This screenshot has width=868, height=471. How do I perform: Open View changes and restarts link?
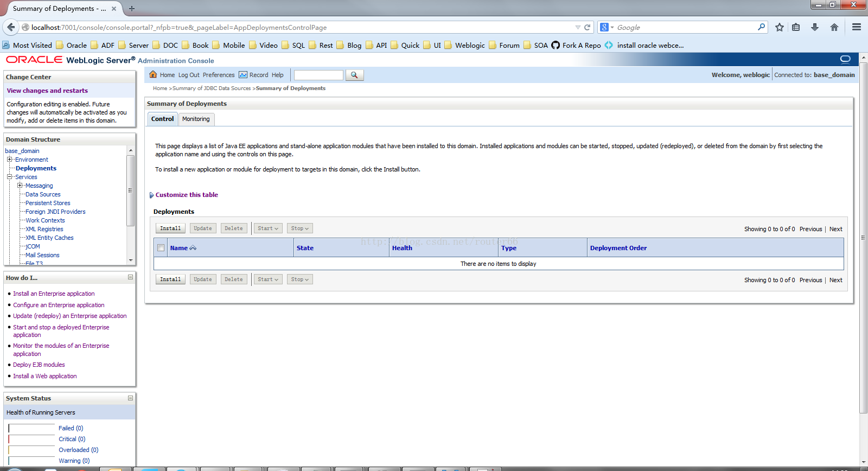point(47,91)
